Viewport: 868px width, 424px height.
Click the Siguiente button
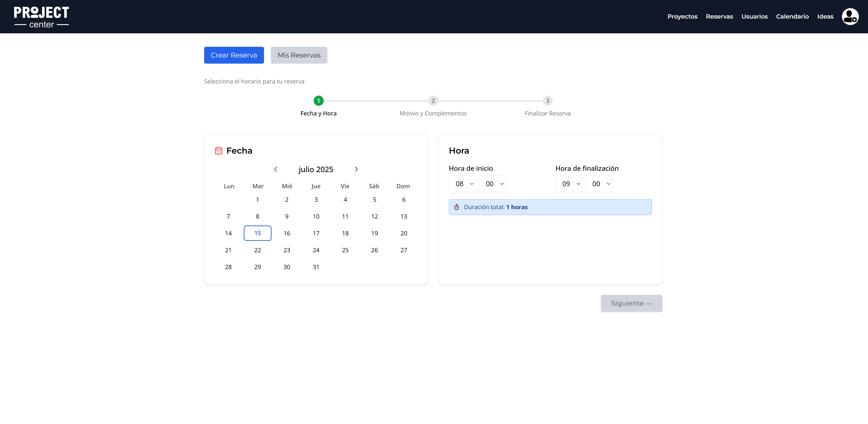point(631,303)
